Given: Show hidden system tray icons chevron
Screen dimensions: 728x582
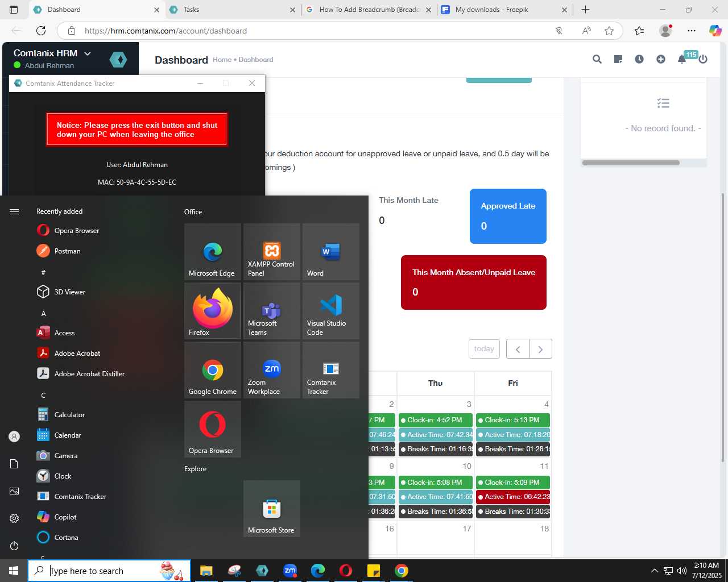Looking at the screenshot, I should 654,571.
